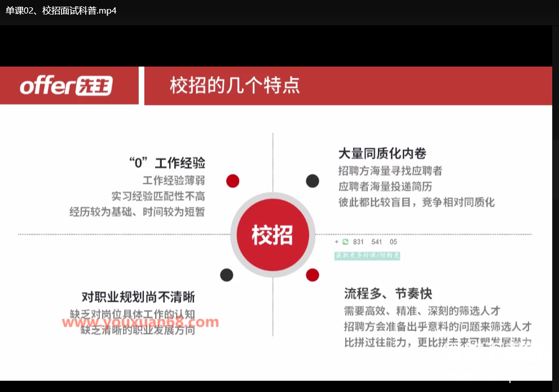This screenshot has height=392, width=559.
Task: Click the red dot beside "0"工作经验
Action: (232, 180)
